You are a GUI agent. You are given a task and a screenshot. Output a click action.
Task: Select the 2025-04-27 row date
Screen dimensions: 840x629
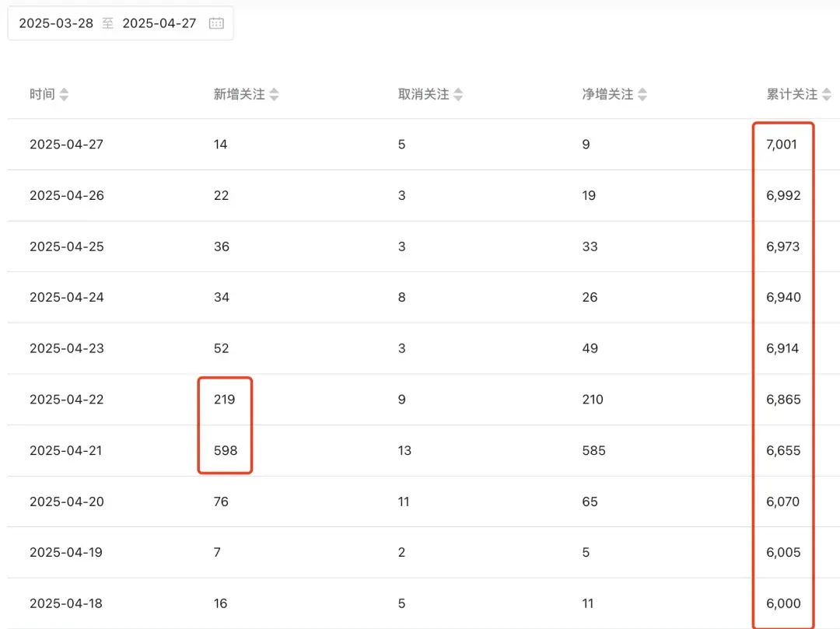tap(66, 145)
